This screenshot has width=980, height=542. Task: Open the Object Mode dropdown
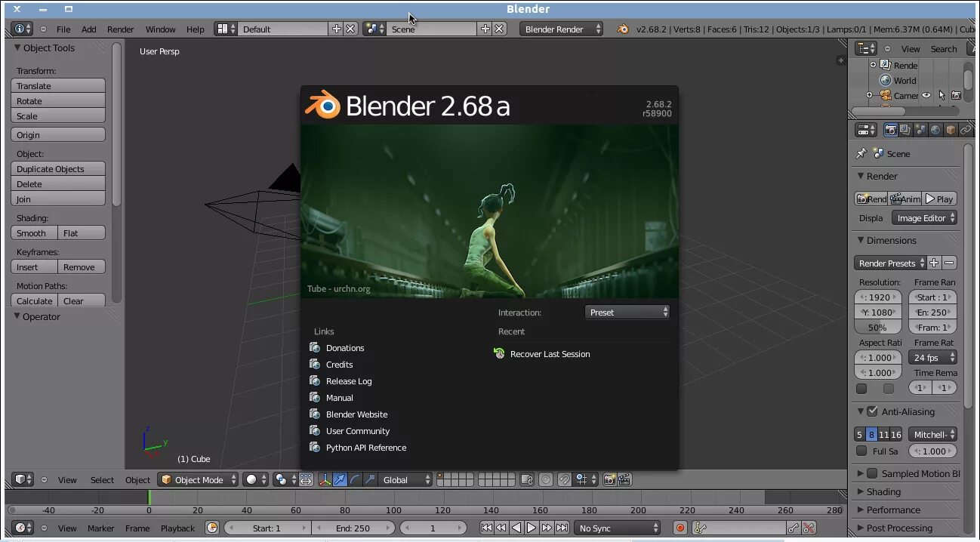coord(198,479)
